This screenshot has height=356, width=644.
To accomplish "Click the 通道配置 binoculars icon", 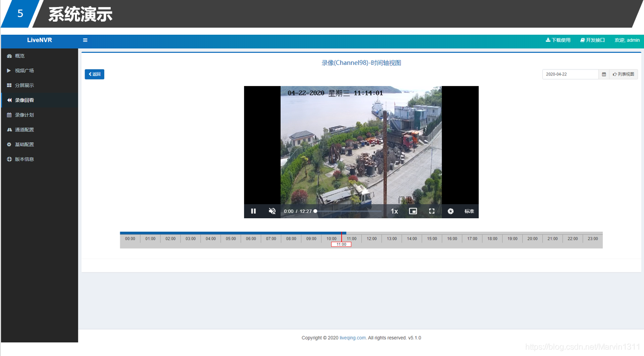I will click(9, 130).
